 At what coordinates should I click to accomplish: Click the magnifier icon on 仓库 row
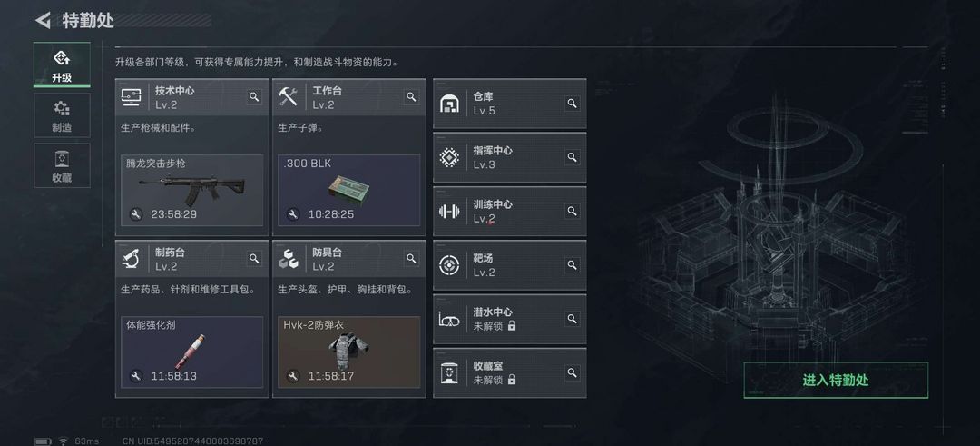pyautogui.click(x=572, y=104)
